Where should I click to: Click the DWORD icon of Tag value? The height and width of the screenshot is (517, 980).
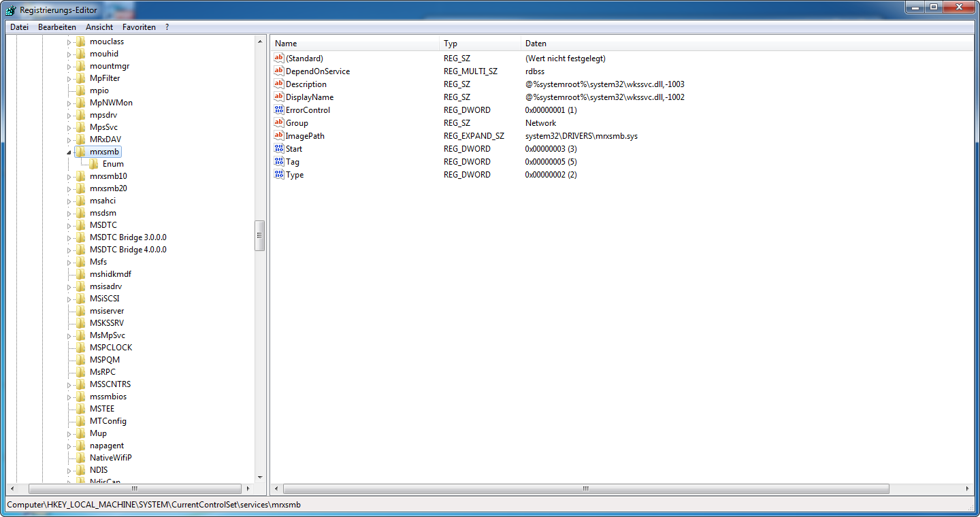point(278,161)
